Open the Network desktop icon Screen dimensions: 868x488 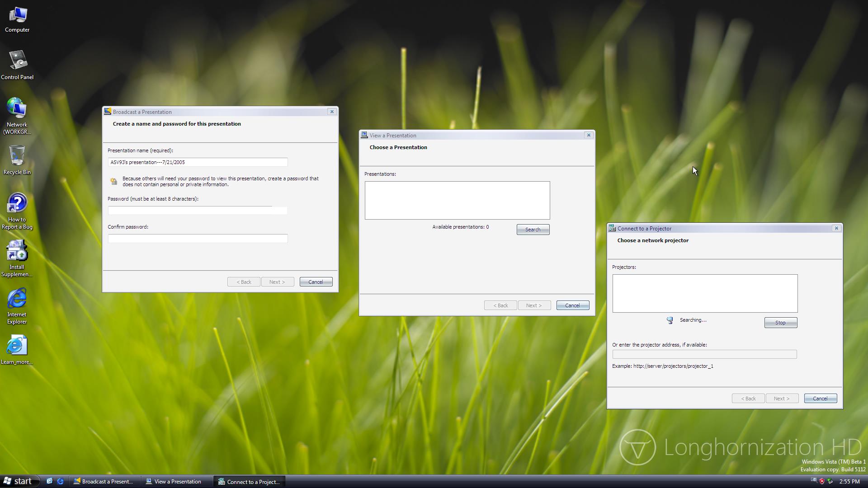tap(17, 114)
